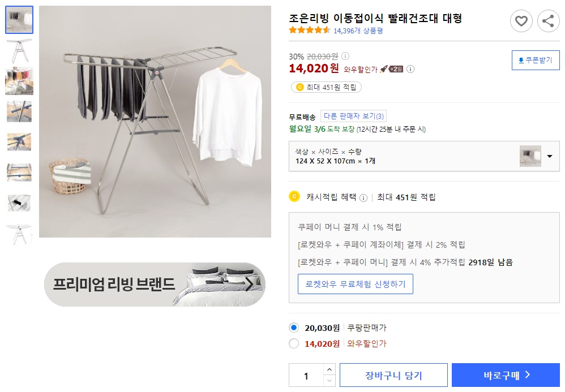The image size is (565, 392).
Task: Select the first drying rack thumbnail
Action: point(19,19)
